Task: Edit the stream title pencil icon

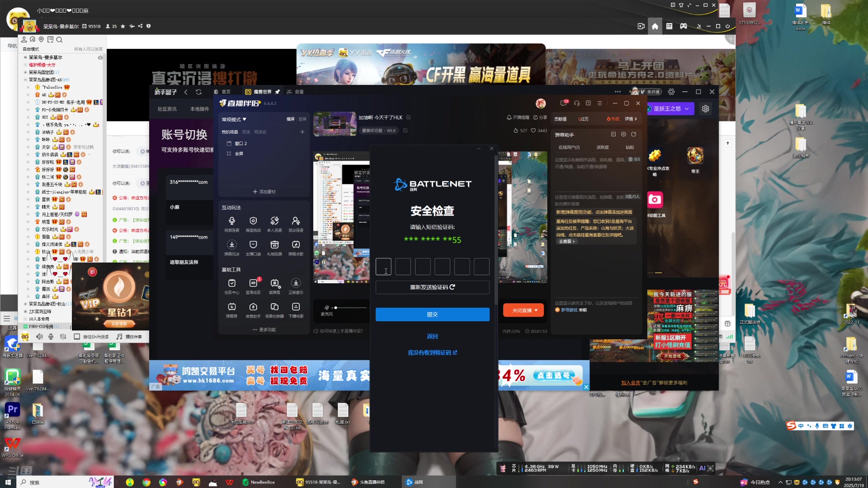Action: point(409,117)
